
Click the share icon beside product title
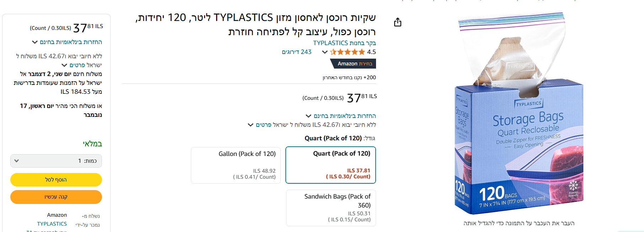pyautogui.click(x=398, y=22)
